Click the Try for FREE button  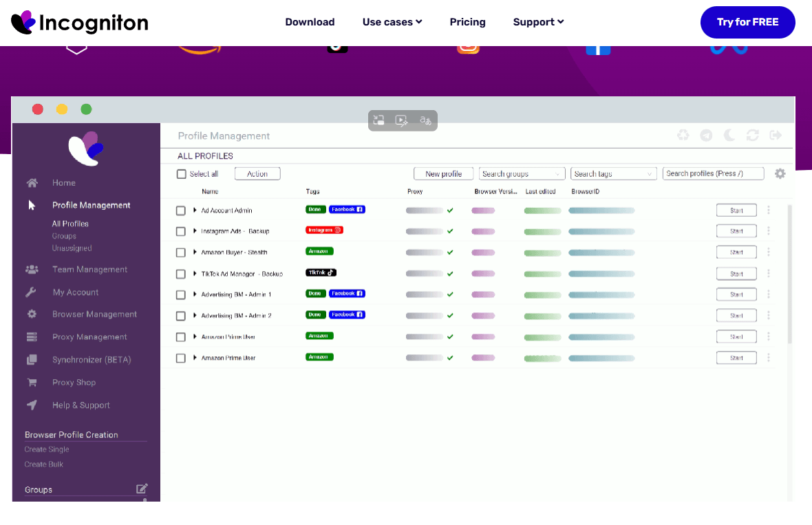coord(747,22)
